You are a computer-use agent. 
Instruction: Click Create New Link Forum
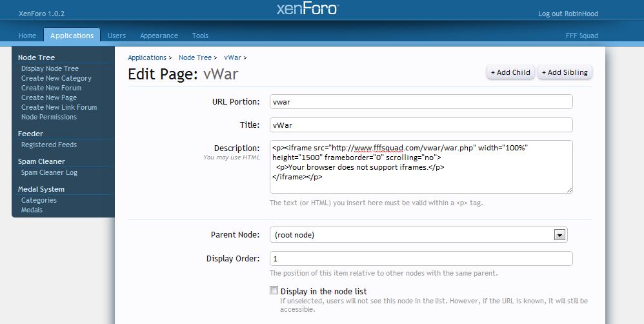coord(59,107)
